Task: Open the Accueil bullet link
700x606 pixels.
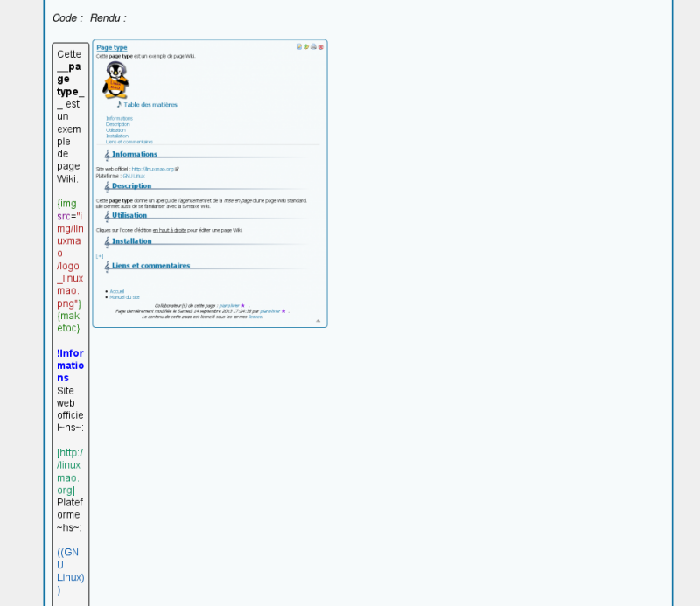Action: click(117, 291)
